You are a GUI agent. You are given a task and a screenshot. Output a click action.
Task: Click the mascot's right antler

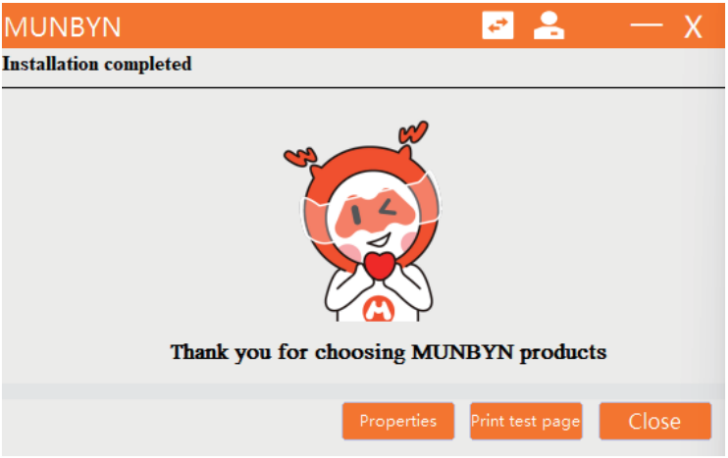tap(413, 133)
